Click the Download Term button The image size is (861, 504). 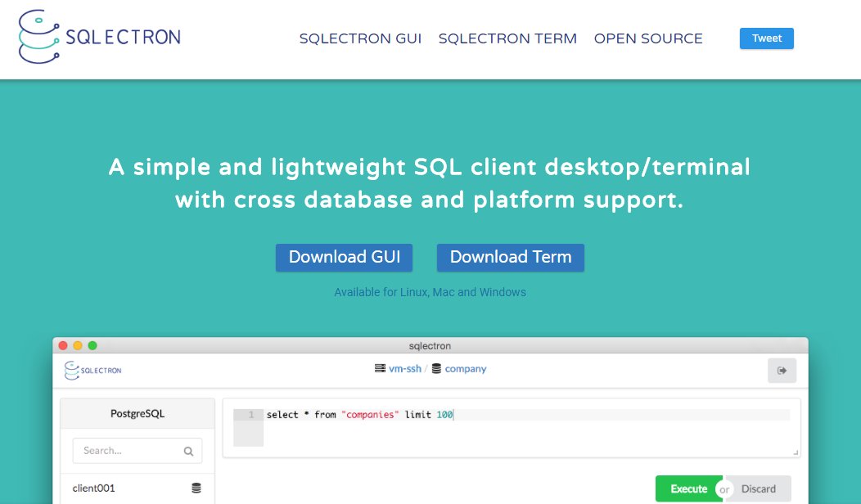click(x=511, y=258)
